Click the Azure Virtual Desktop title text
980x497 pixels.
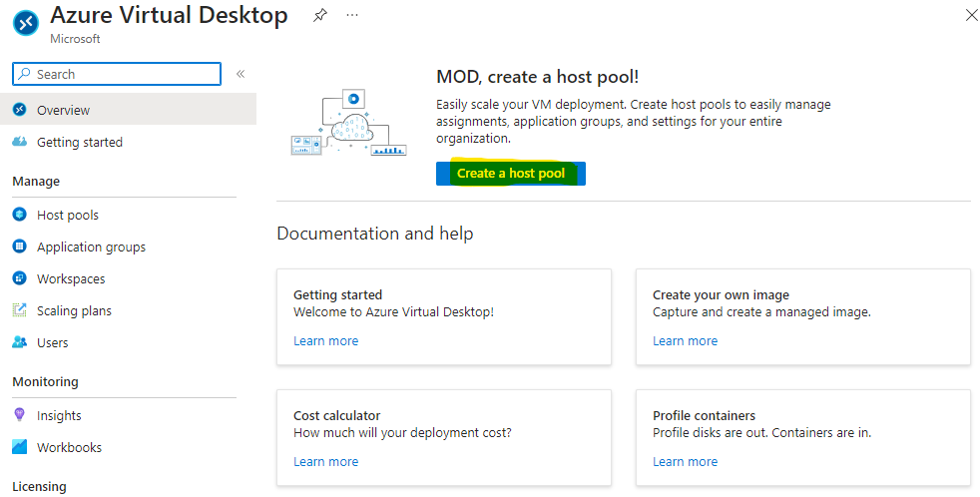[169, 15]
